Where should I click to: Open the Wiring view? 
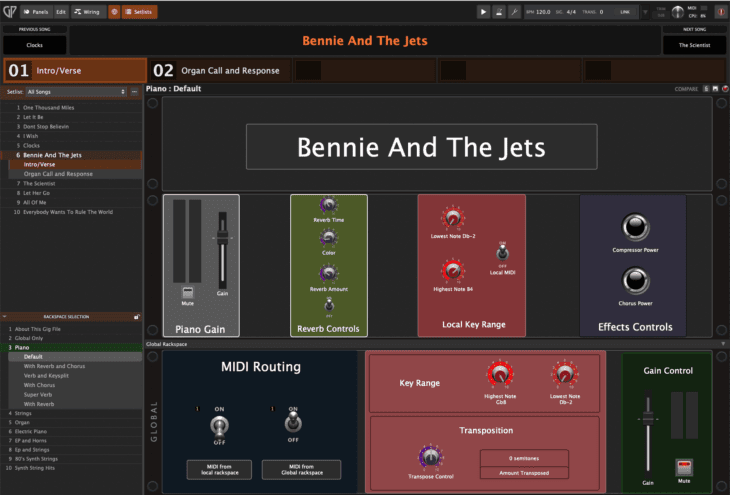tap(87, 12)
